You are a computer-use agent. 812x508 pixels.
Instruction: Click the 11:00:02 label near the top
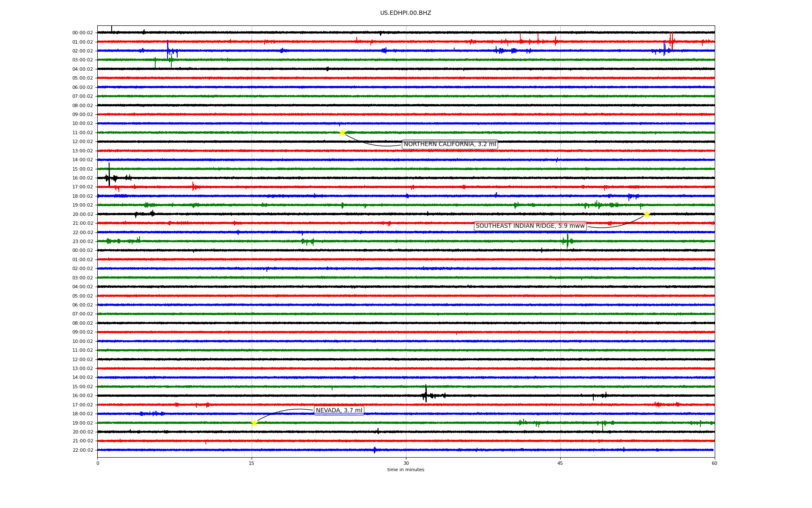click(82, 133)
